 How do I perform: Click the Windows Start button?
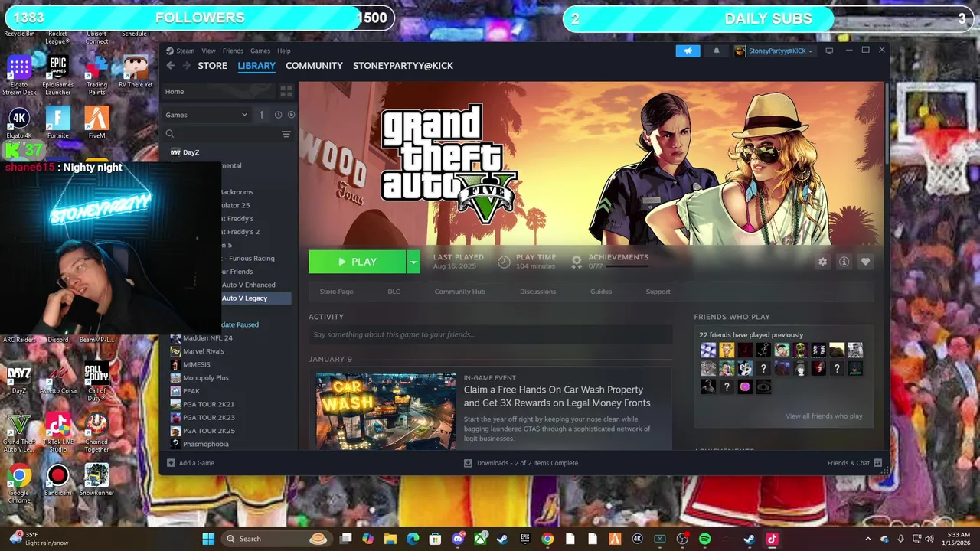click(x=208, y=539)
